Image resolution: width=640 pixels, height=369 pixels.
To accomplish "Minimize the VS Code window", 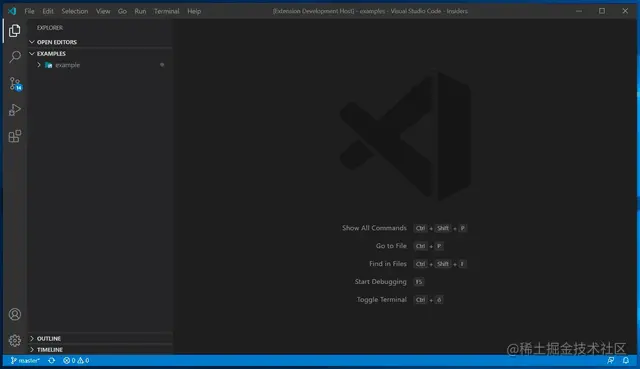I will pyautogui.click(x=579, y=11).
